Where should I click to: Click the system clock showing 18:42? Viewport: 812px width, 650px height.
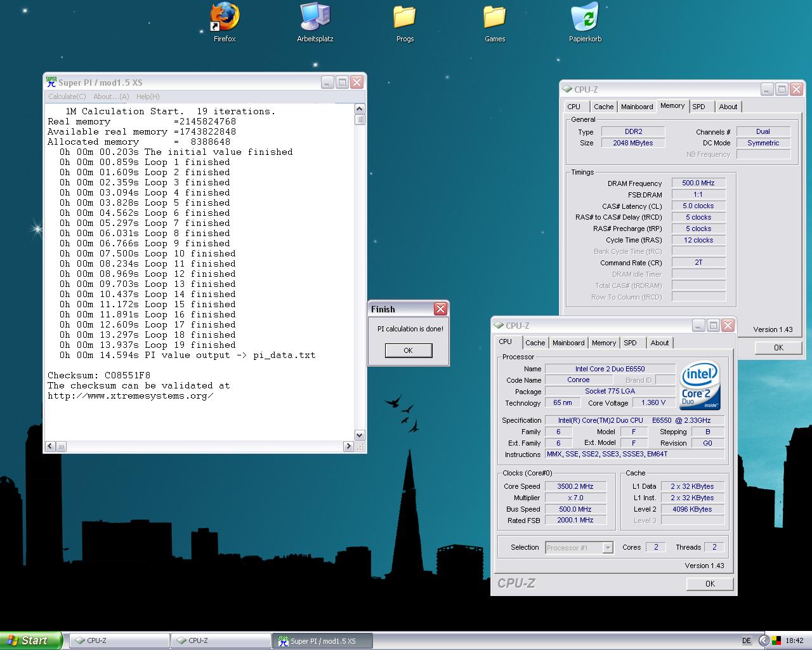coord(794,640)
